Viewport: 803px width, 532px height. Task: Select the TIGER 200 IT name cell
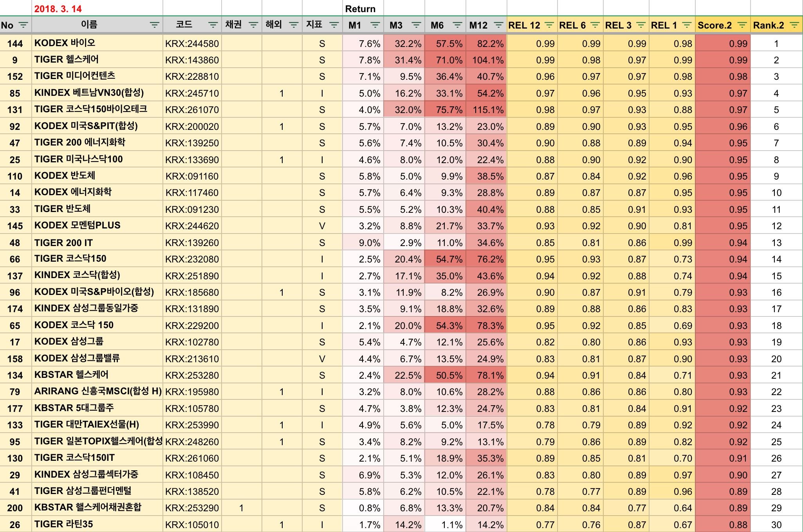point(97,243)
